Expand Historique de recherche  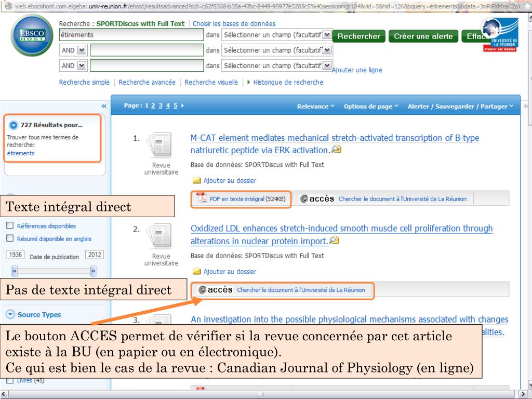(285, 82)
